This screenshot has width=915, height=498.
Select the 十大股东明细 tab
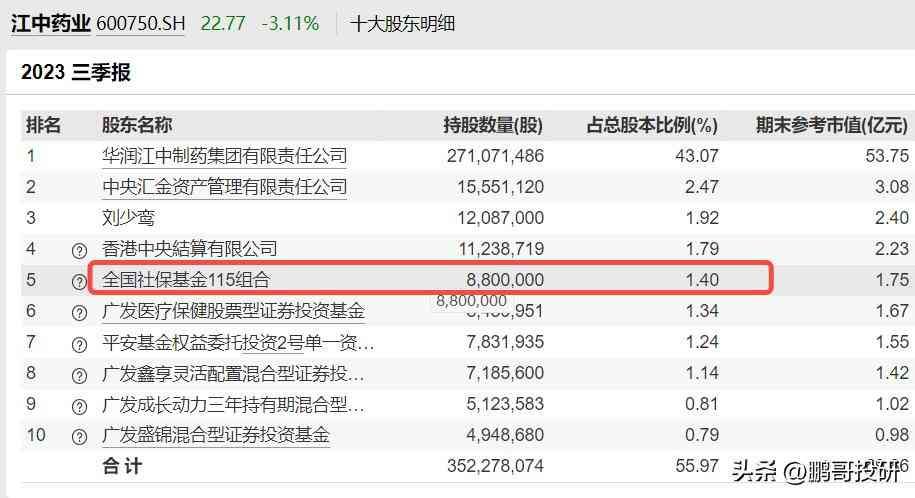(x=397, y=23)
